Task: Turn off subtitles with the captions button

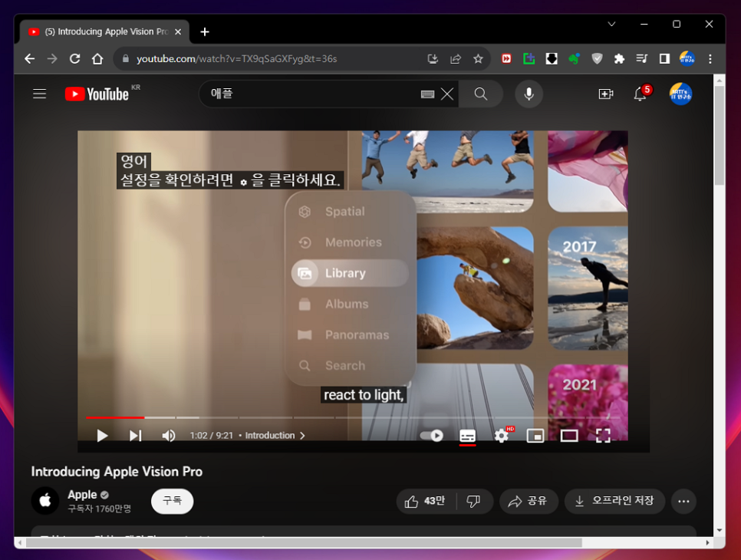Action: click(x=467, y=436)
